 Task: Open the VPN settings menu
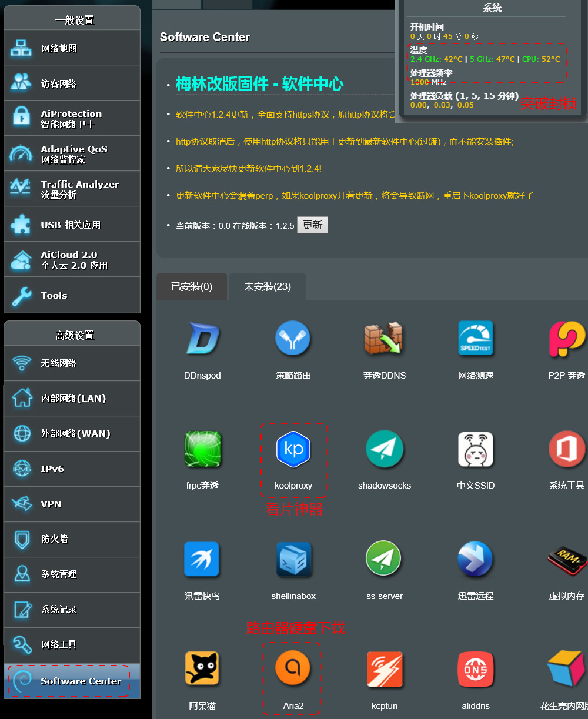tap(72, 504)
